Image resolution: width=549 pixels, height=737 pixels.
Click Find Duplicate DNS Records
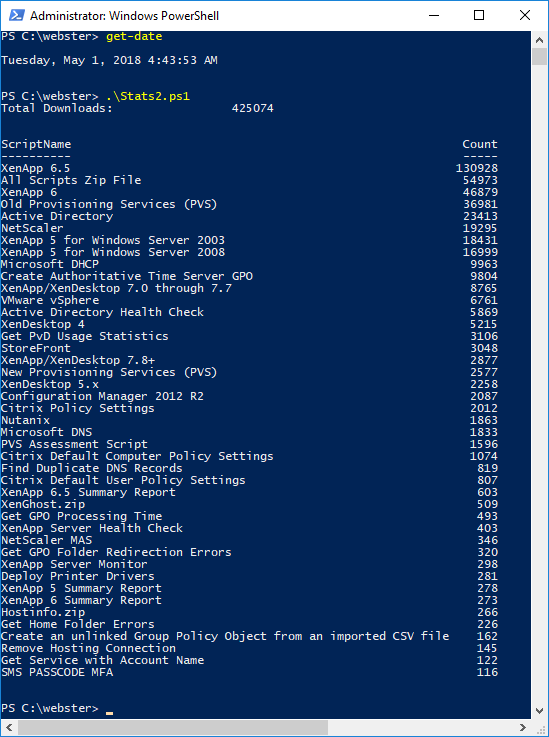click(92, 468)
